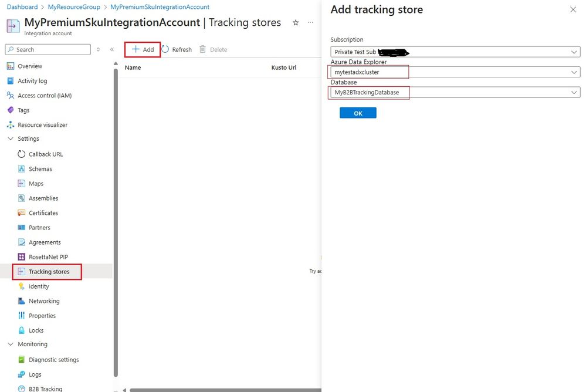586x392 pixels.
Task: Open the Maps icon
Action: [x=22, y=183]
